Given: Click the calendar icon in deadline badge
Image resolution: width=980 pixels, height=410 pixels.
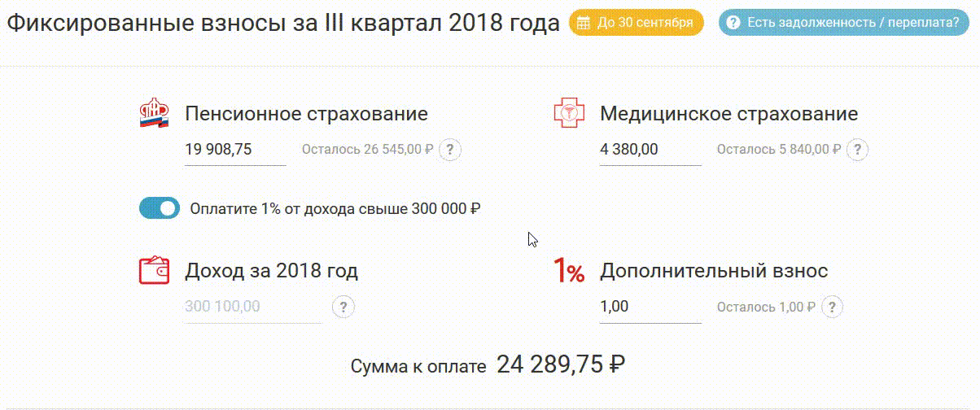Looking at the screenshot, I should click(x=583, y=23).
